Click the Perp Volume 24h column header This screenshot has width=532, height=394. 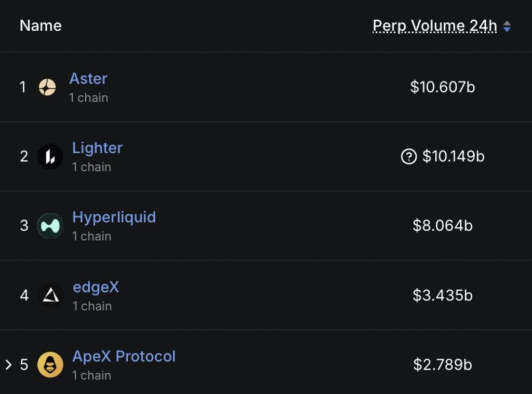point(434,25)
